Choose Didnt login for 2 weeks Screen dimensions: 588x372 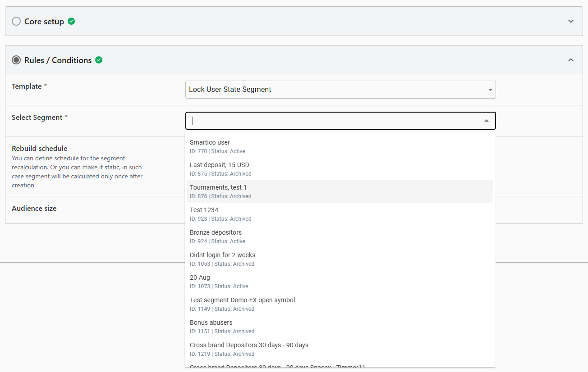[340, 259]
